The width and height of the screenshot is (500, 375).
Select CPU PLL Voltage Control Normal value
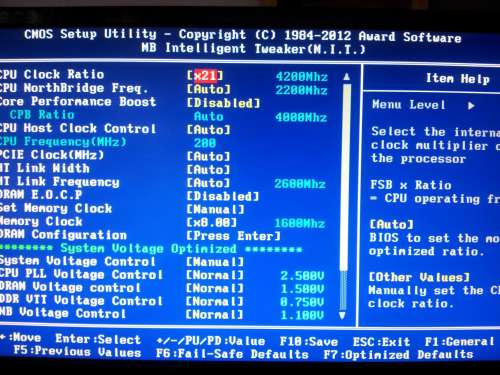(x=215, y=275)
